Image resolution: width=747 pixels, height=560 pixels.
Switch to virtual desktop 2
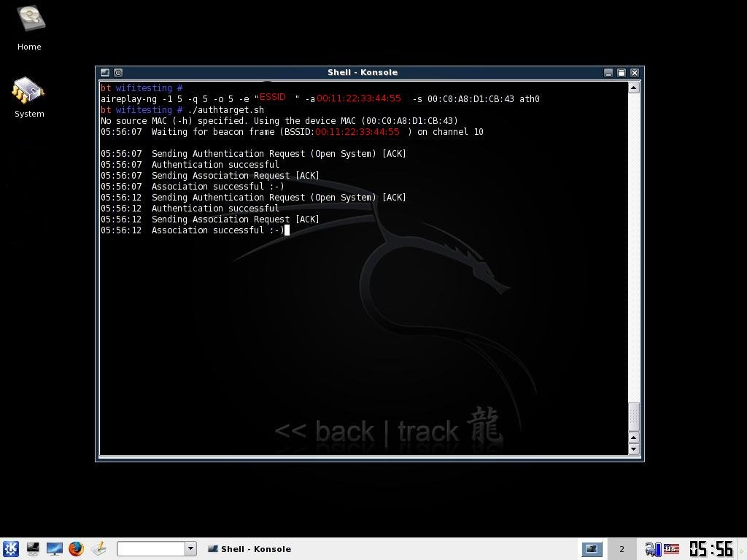(x=622, y=549)
